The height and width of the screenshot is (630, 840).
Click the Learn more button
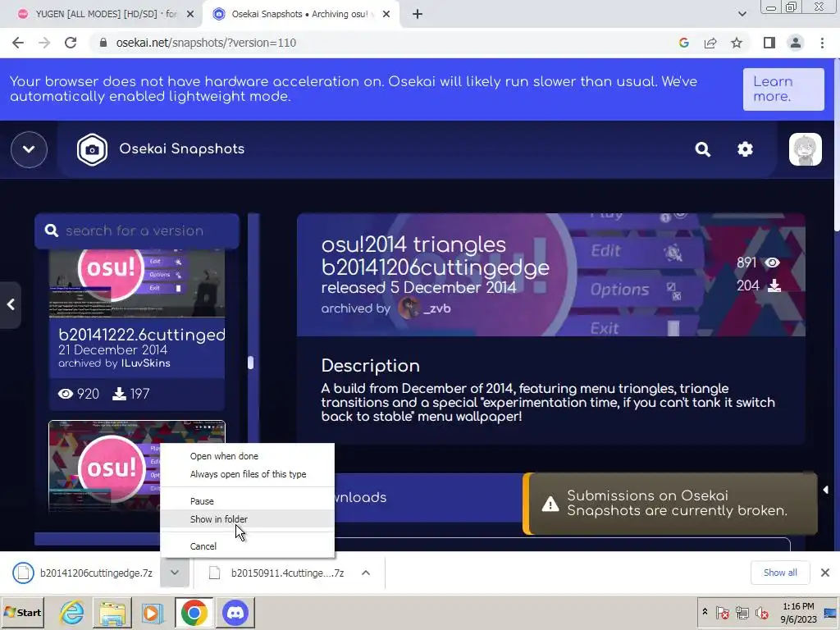pos(783,89)
